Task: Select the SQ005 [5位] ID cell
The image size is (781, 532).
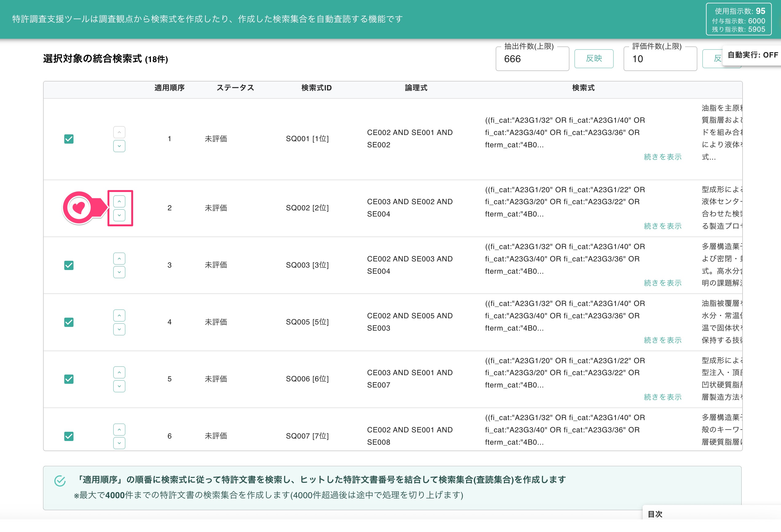Action: tap(307, 322)
